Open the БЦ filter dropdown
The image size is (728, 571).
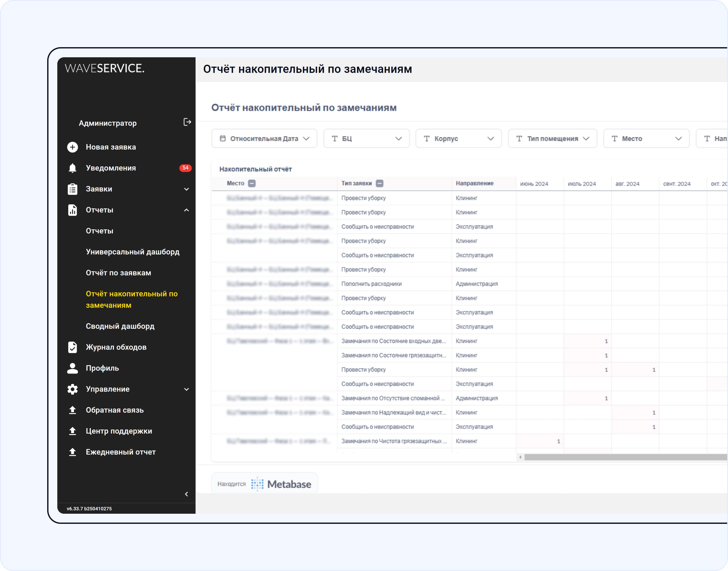(366, 138)
